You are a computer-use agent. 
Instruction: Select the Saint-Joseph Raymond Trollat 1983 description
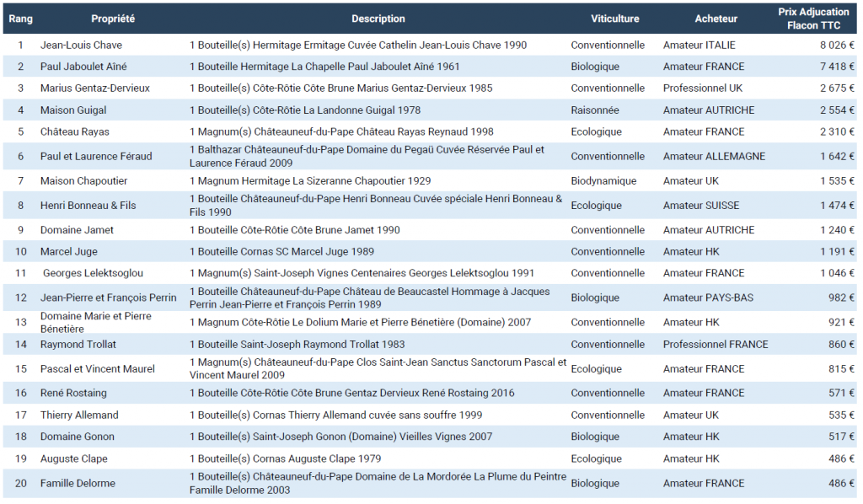297,345
